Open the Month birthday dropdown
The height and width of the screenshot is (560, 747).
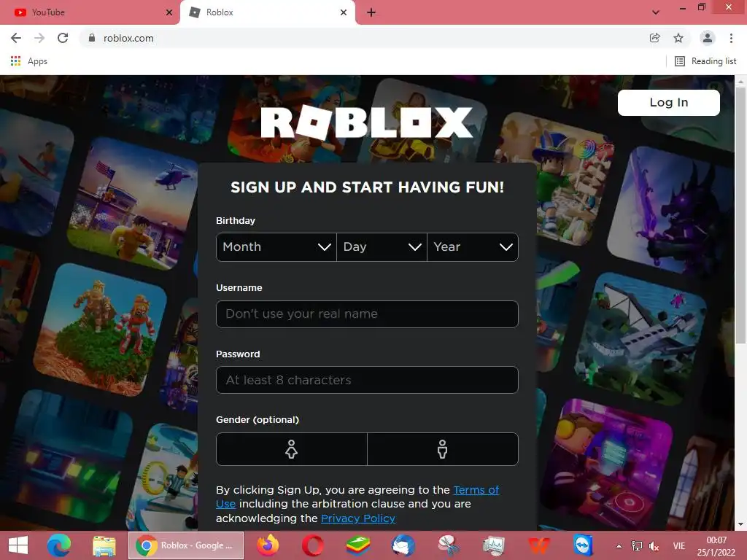(276, 246)
